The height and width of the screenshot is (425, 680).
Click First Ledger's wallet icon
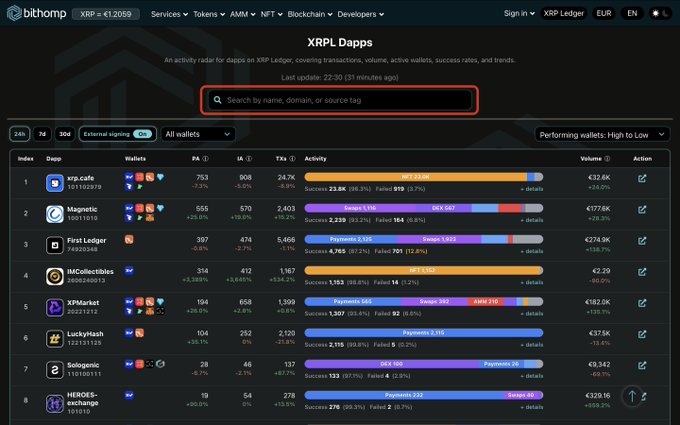pos(129,239)
